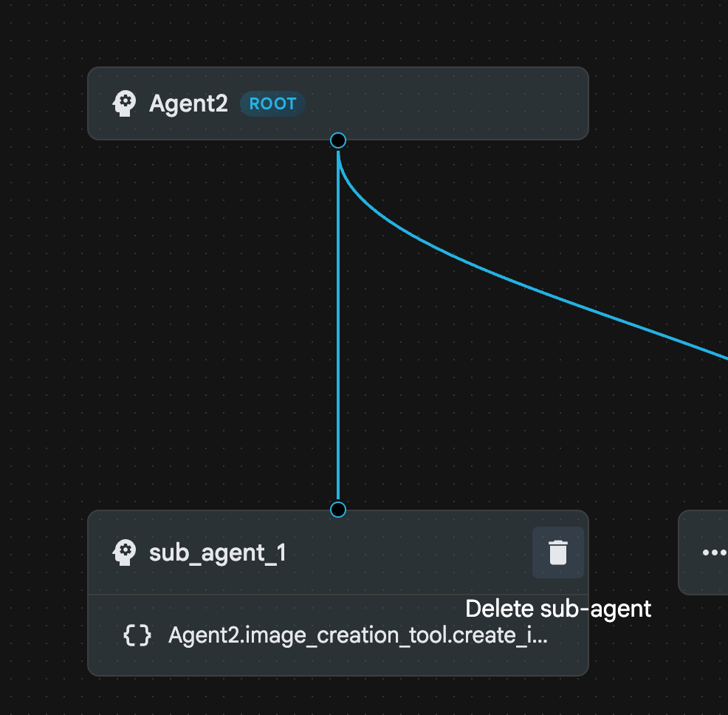The width and height of the screenshot is (728, 715).
Task: Click the output port beneath Agent2
Action: 338,140
